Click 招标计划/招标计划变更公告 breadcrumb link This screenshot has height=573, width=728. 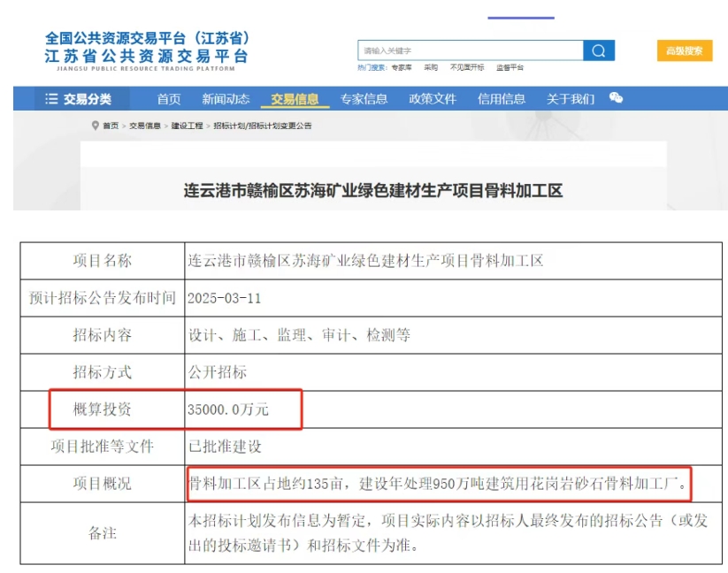pyautogui.click(x=262, y=126)
